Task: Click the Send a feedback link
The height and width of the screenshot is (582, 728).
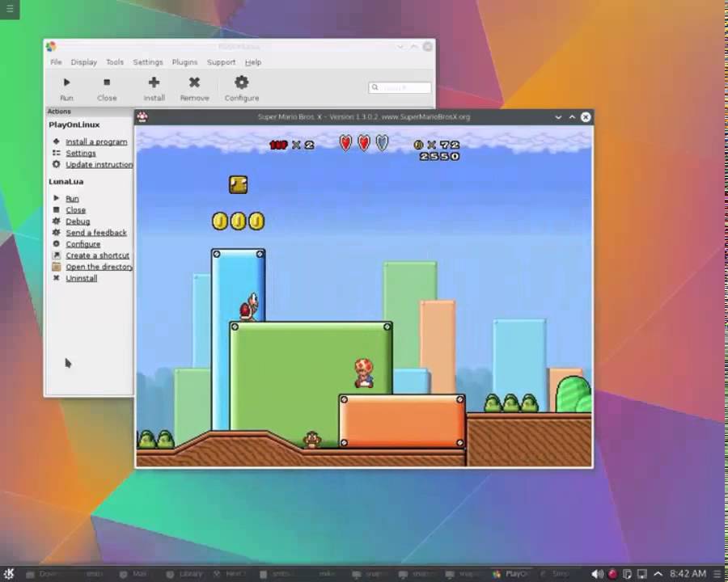Action: (96, 233)
